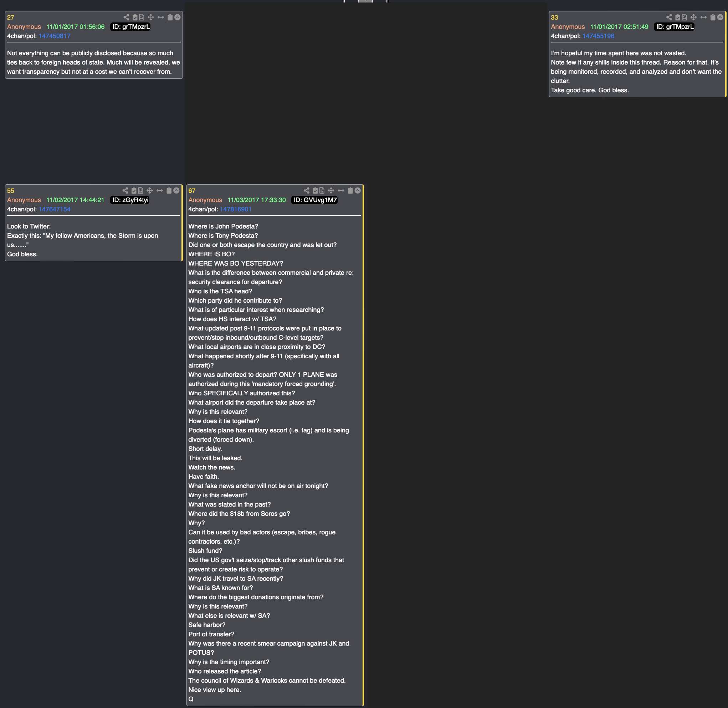Open image file icon on post 27

(142, 17)
